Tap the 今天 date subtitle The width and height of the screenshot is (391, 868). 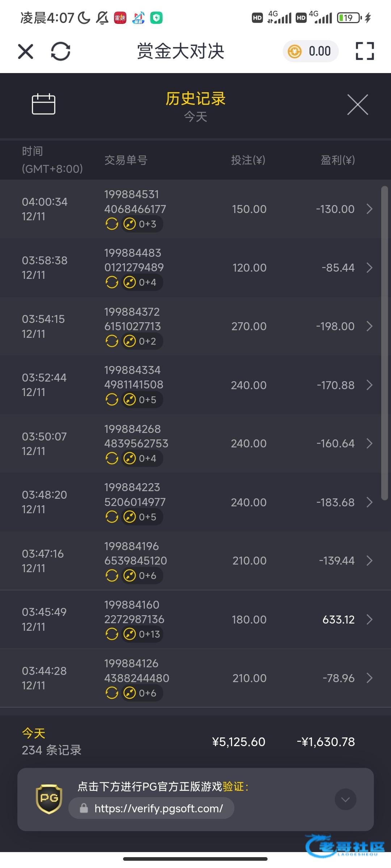click(x=195, y=117)
